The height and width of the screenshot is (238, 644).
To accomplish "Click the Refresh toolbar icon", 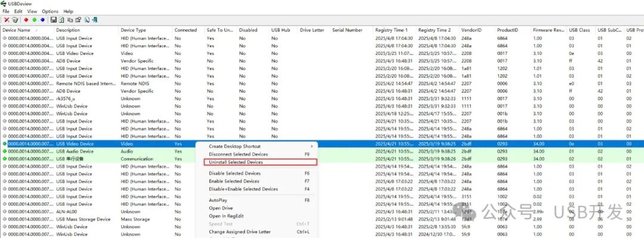I will click(61, 20).
